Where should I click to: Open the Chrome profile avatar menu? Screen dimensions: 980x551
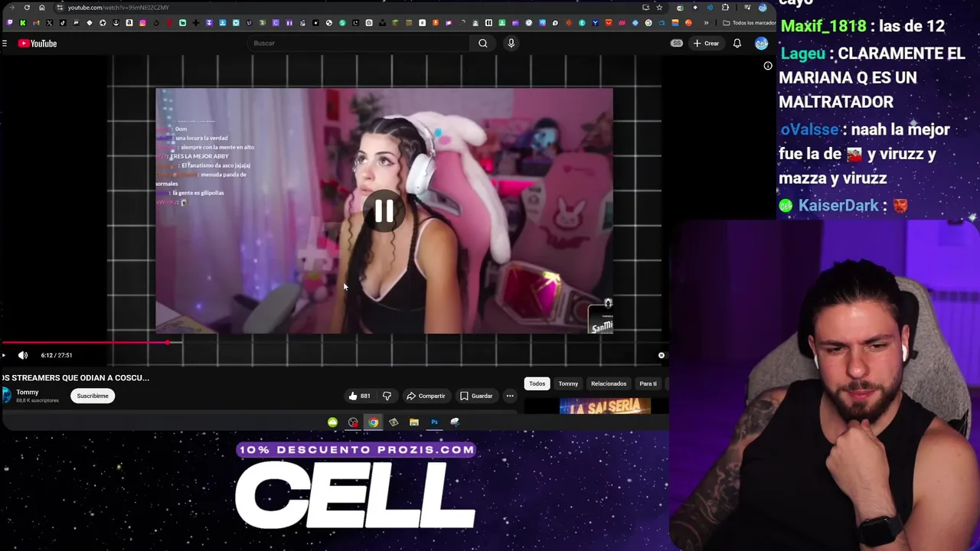pos(763,8)
